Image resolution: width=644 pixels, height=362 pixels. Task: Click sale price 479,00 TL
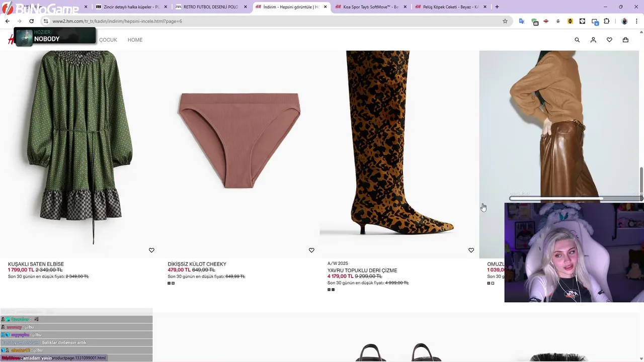click(x=179, y=270)
